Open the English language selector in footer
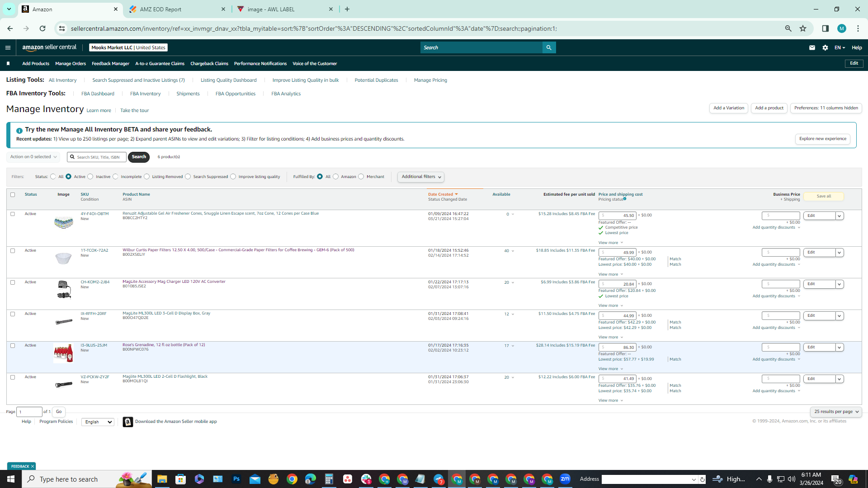The image size is (868, 488). click(x=98, y=422)
